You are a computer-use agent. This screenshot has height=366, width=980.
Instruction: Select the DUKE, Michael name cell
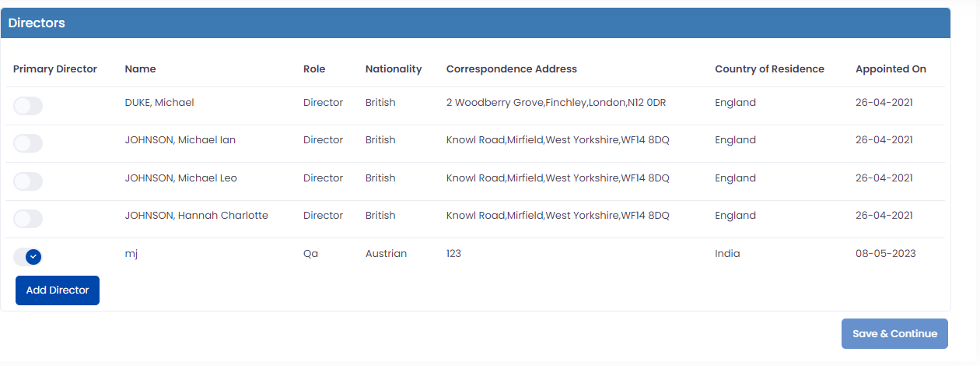click(x=159, y=103)
